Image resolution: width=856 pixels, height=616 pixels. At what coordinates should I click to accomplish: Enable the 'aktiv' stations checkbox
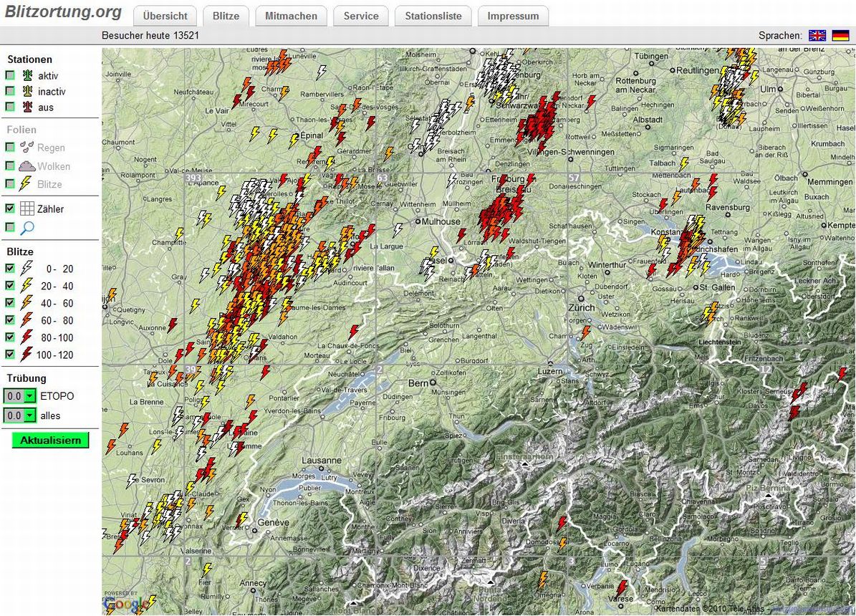(10, 75)
